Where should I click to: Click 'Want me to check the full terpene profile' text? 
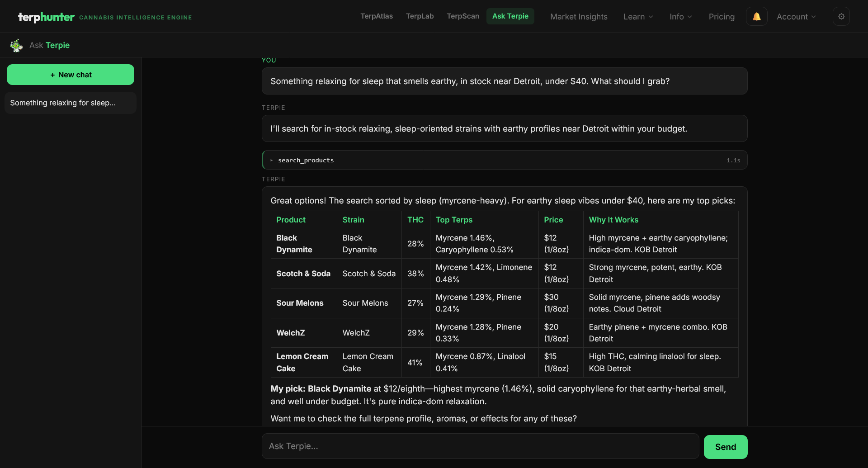click(424, 419)
